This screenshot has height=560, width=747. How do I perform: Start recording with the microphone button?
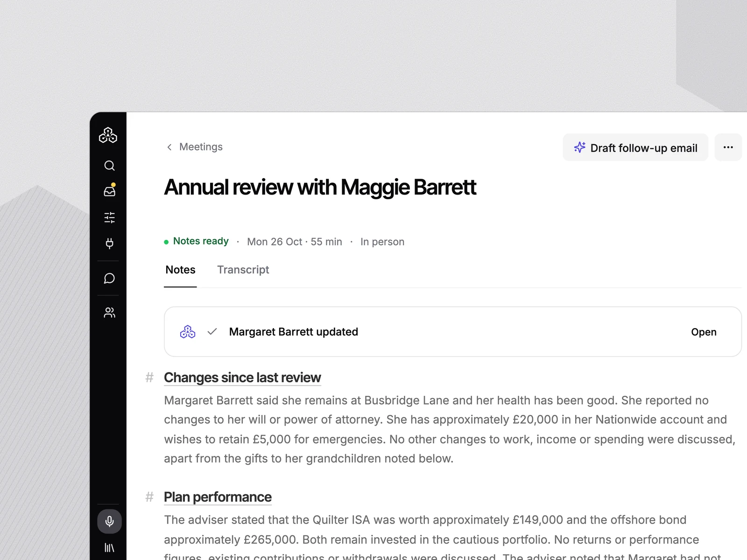coord(109,521)
